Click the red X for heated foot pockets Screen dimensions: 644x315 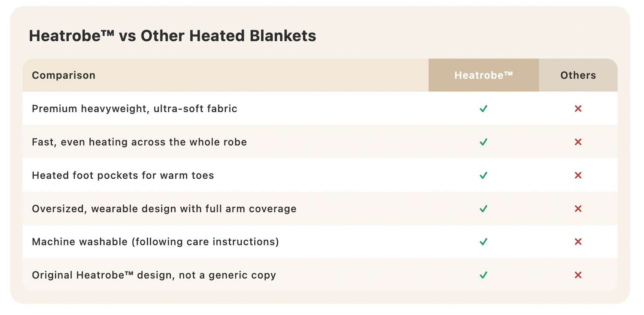pyautogui.click(x=578, y=175)
